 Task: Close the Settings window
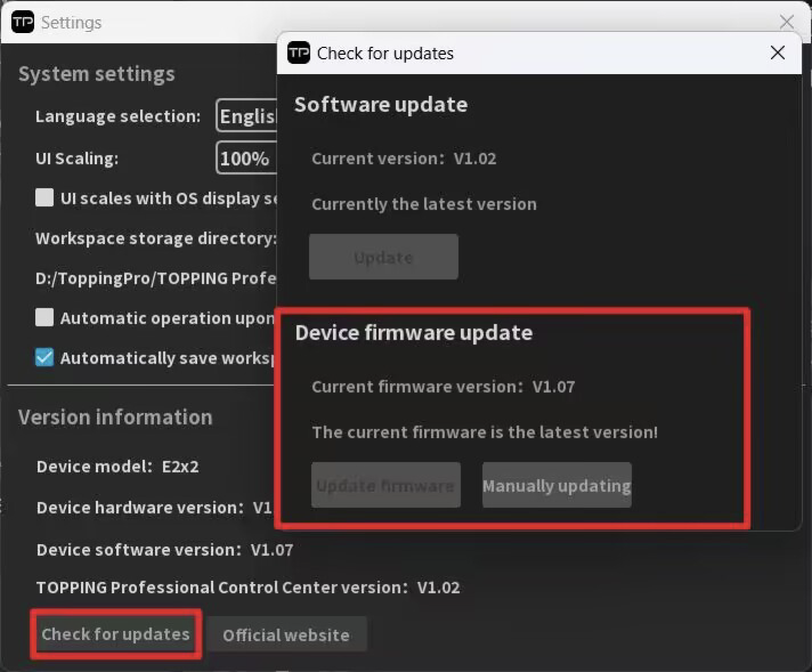point(786,22)
